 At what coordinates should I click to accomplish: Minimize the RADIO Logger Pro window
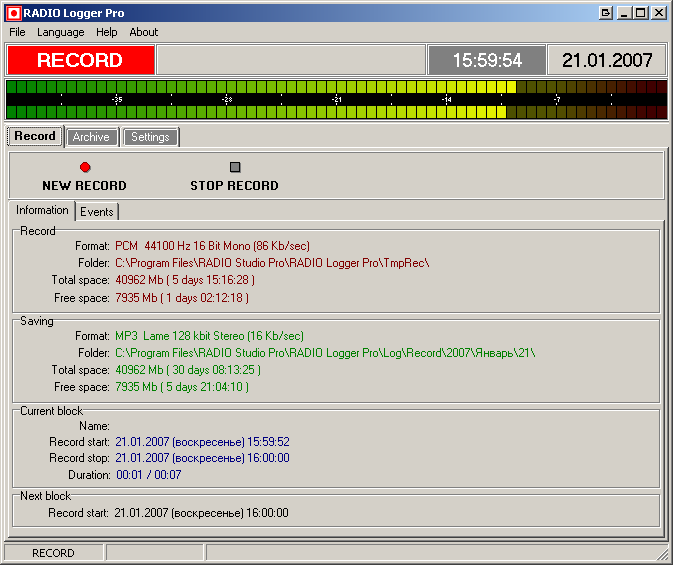coord(624,13)
